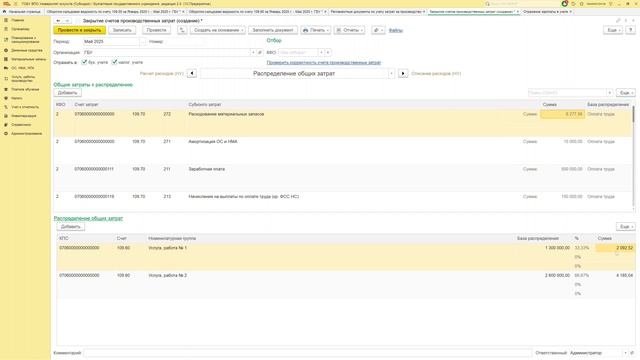Expand Создать на основании dropdown
Image resolution: width=640 pixels, height=360 pixels.
218,30
